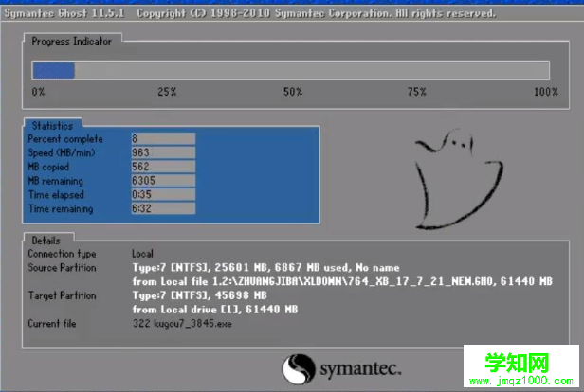Click the 'Percent complete' label
This screenshot has width=584, height=392.
point(65,139)
